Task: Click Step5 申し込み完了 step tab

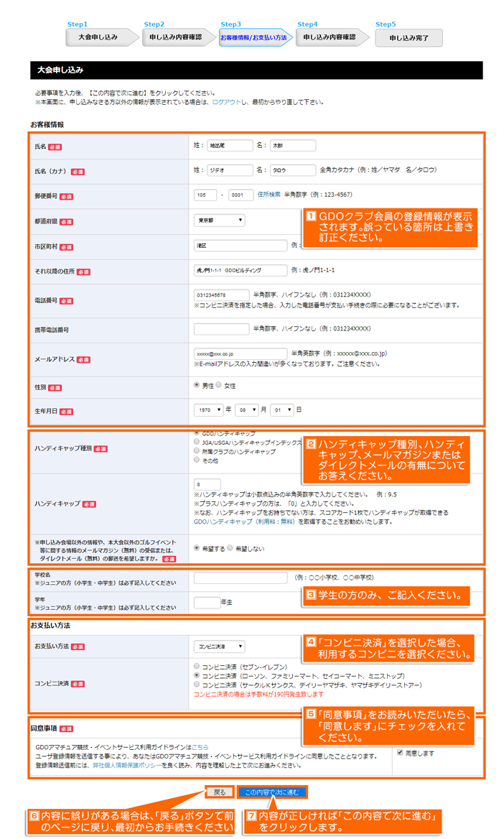Action: pos(409,38)
